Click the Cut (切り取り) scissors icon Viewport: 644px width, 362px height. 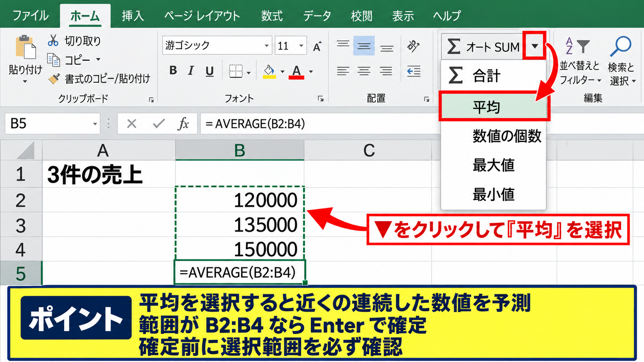[x=53, y=40]
